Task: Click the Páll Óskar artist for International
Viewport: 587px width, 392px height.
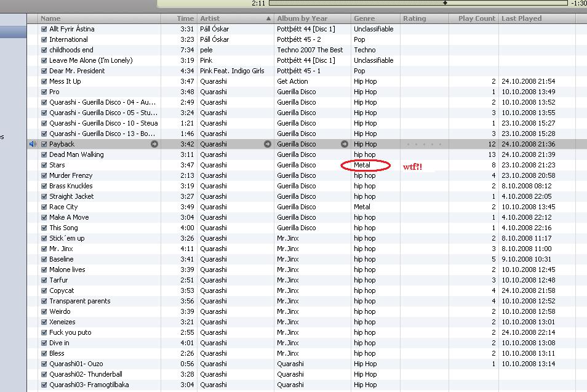Action: [215, 39]
